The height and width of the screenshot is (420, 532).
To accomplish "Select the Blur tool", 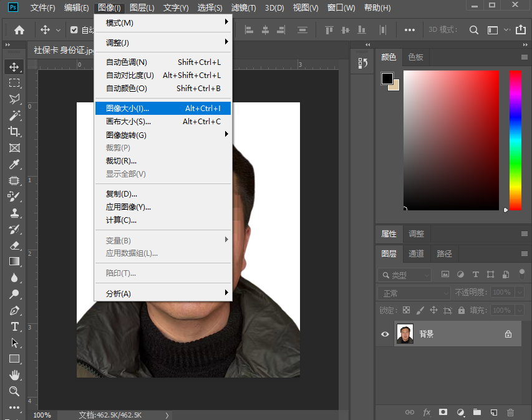I will pyautogui.click(x=14, y=278).
